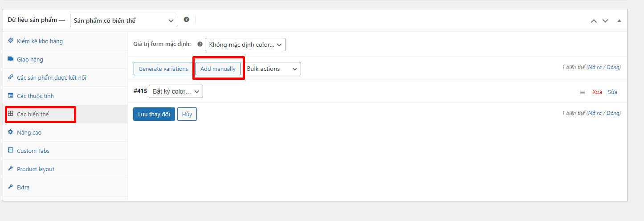Viewport: 644px width, 221px height.
Task: Move product data panel up arrow
Action: click(x=593, y=20)
